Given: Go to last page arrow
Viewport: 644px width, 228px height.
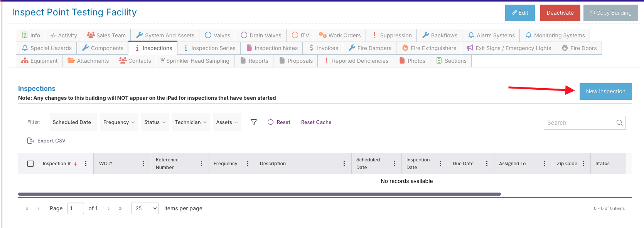Looking at the screenshot, I should coord(120,208).
